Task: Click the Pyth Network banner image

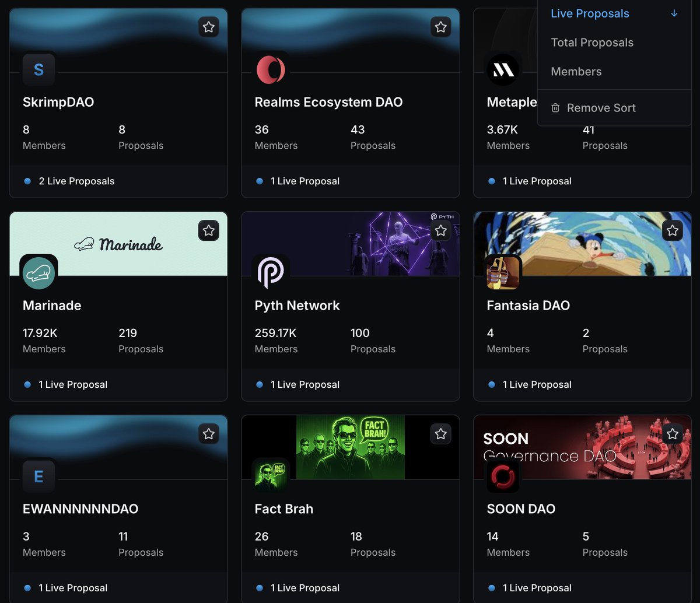Action: click(x=351, y=244)
